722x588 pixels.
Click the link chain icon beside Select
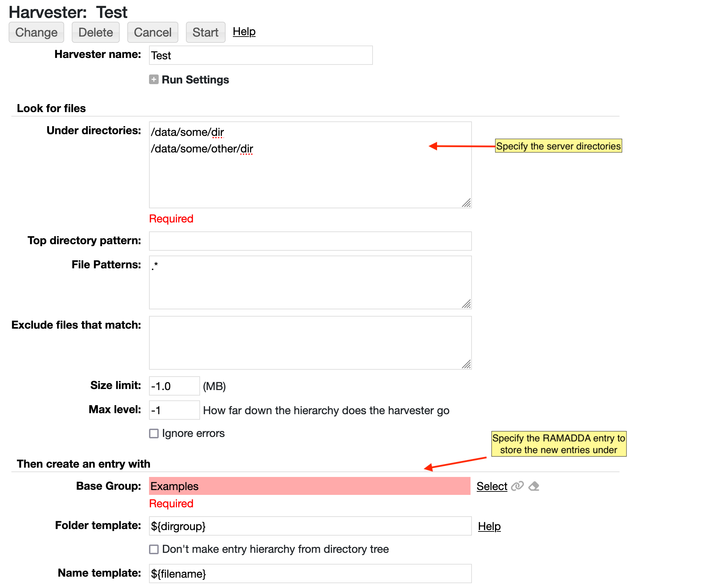517,486
